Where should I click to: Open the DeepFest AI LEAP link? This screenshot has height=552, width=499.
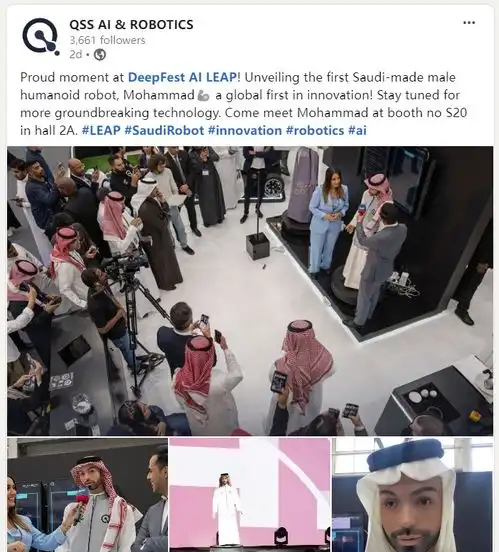182,77
